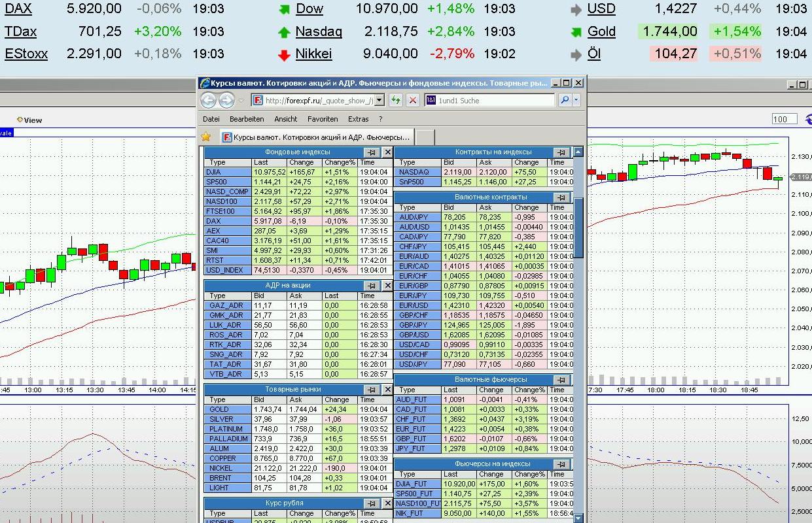Open the Favoriten menu
812x523 pixels.
point(323,119)
